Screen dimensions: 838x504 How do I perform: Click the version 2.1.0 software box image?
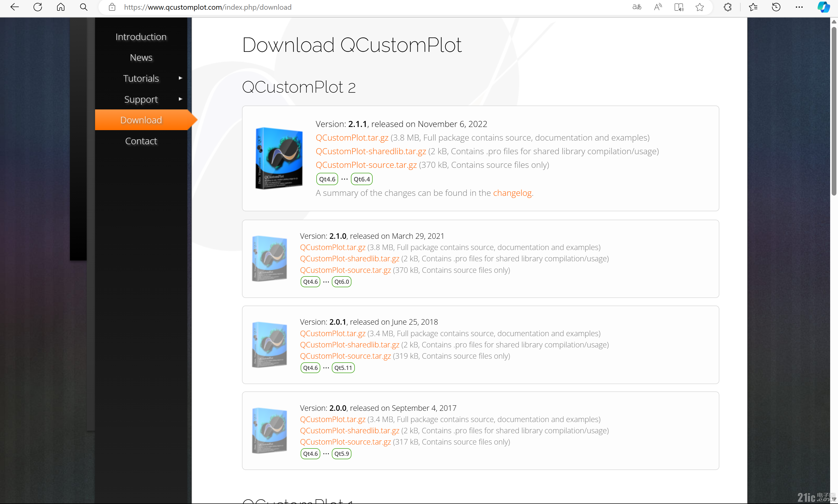tap(269, 258)
